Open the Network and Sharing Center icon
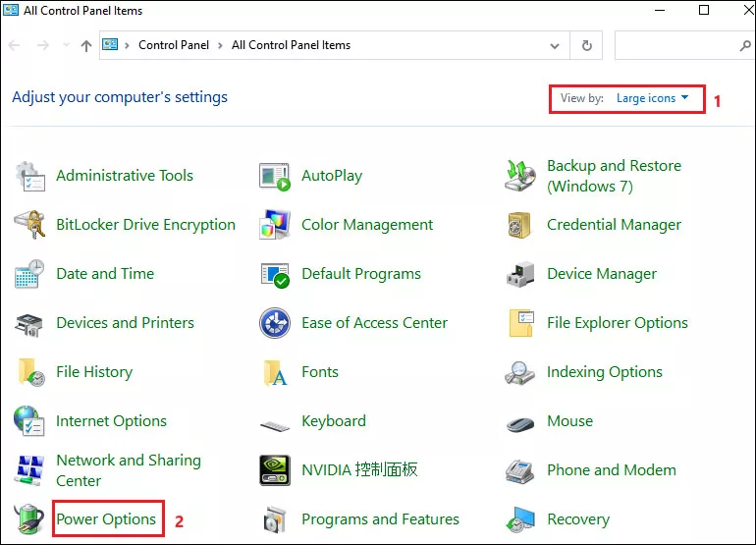This screenshot has height=545, width=756. (29, 470)
